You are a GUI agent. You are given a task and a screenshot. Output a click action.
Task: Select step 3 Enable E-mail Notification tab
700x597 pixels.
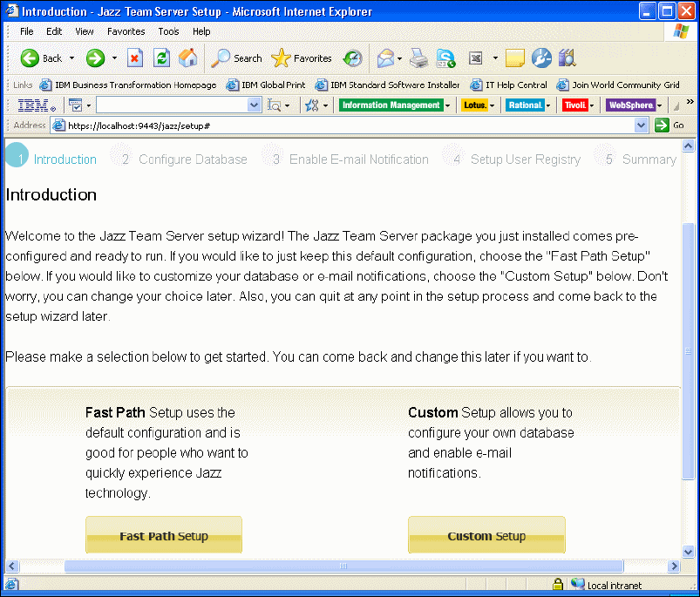345,156
